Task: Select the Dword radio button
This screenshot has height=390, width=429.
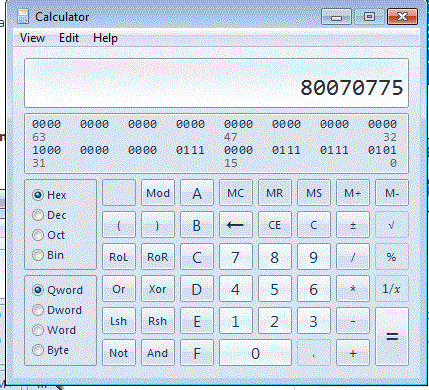Action: pos(57,310)
